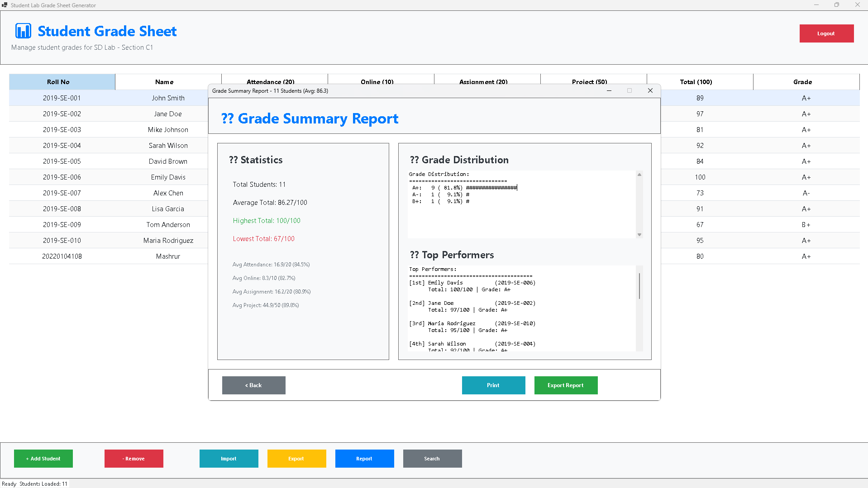
Task: Click the name David Brown
Action: point(168,161)
